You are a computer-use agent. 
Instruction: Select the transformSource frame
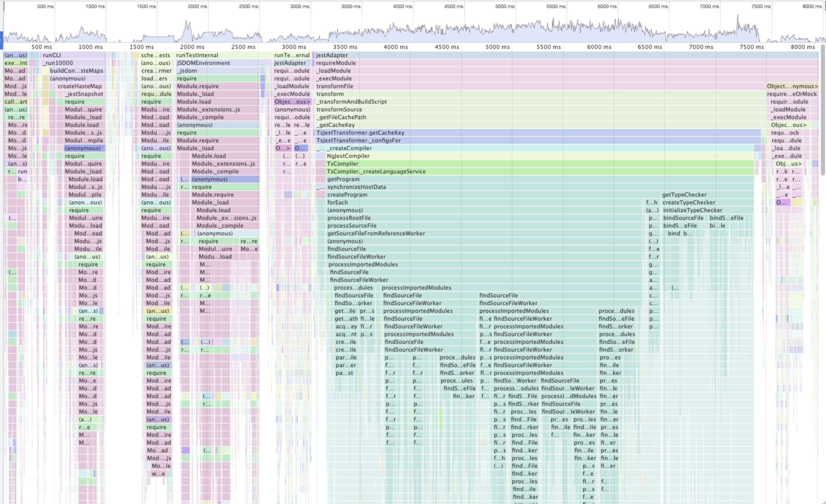pyautogui.click(x=540, y=109)
